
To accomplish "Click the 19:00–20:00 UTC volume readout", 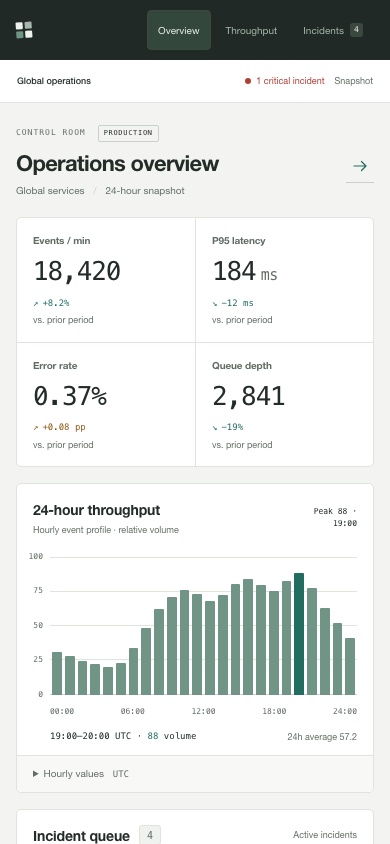I will (123, 736).
